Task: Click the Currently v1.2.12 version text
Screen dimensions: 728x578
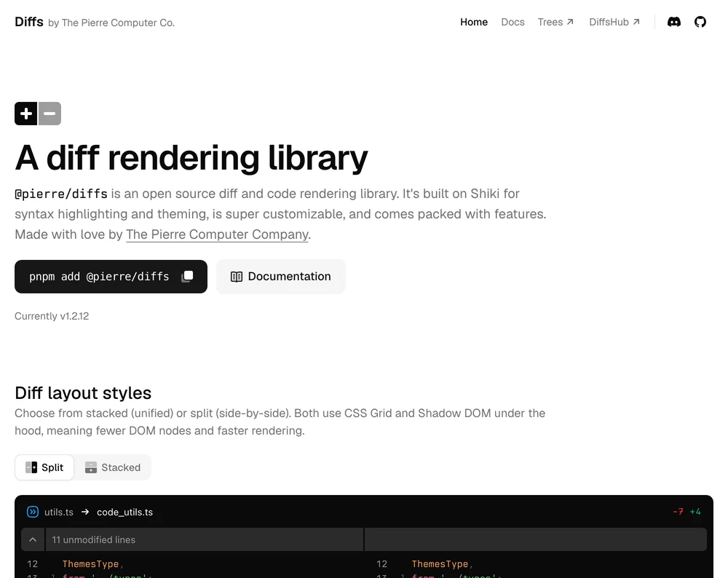Action: [52, 316]
